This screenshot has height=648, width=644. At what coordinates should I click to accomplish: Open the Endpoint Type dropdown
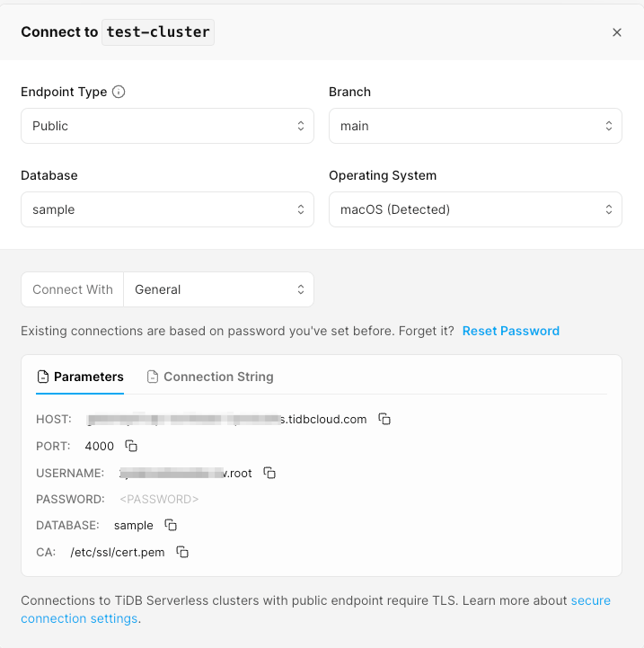(x=167, y=126)
